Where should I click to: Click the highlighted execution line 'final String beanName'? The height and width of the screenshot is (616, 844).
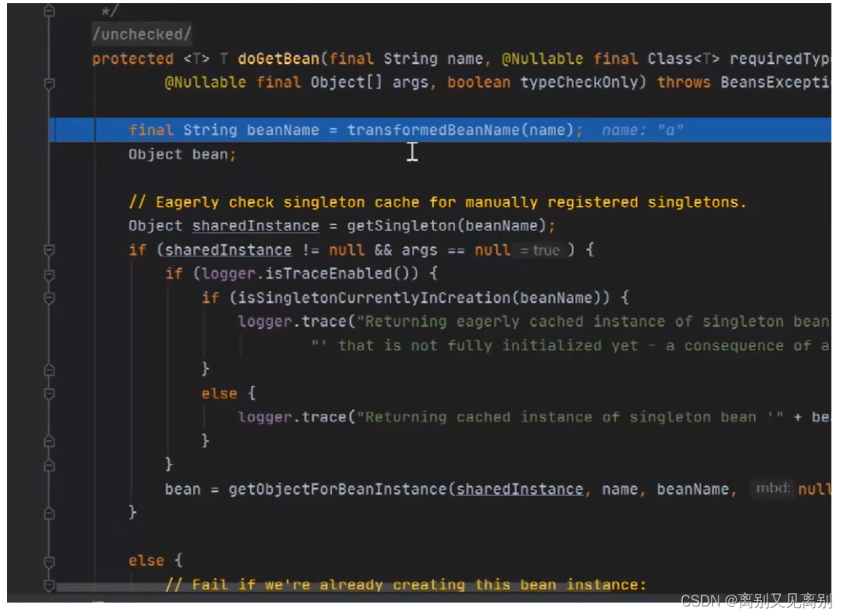(x=440, y=130)
